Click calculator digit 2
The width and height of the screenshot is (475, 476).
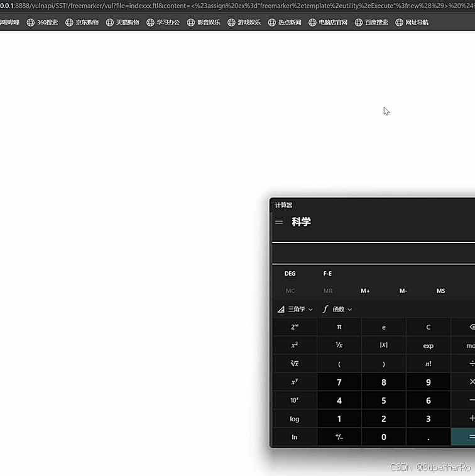[x=384, y=419]
